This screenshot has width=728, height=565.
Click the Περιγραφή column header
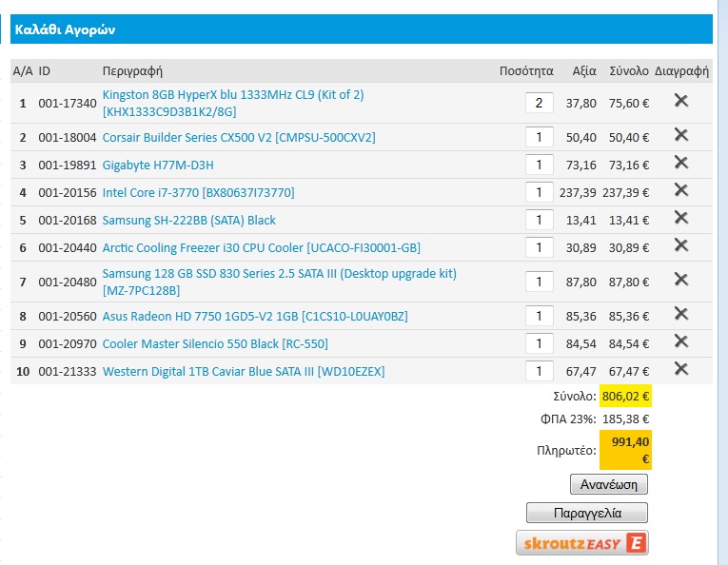[132, 71]
